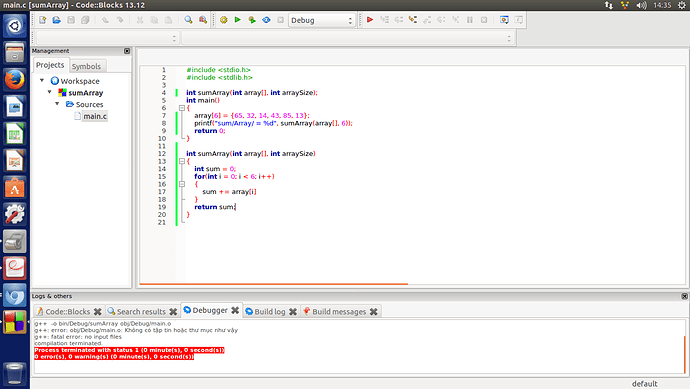
Task: Step into debug icon
Action: [x=413, y=20]
